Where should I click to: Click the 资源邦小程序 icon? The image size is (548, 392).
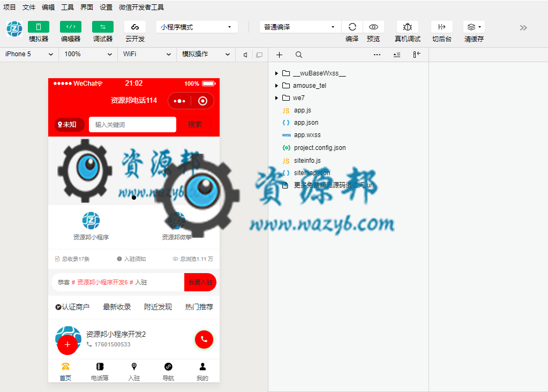coord(91,221)
